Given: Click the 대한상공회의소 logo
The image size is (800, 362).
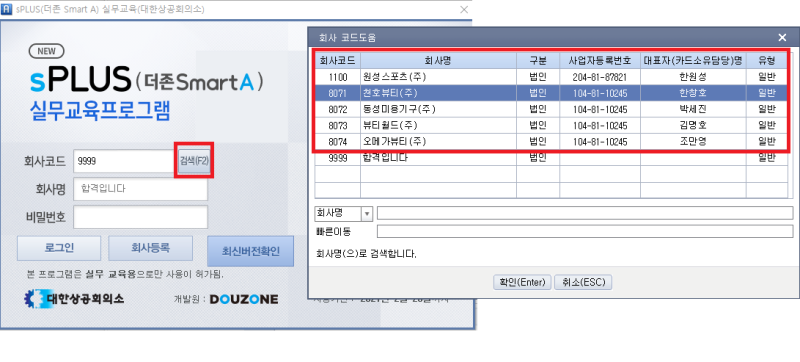Looking at the screenshot, I should 74,299.
